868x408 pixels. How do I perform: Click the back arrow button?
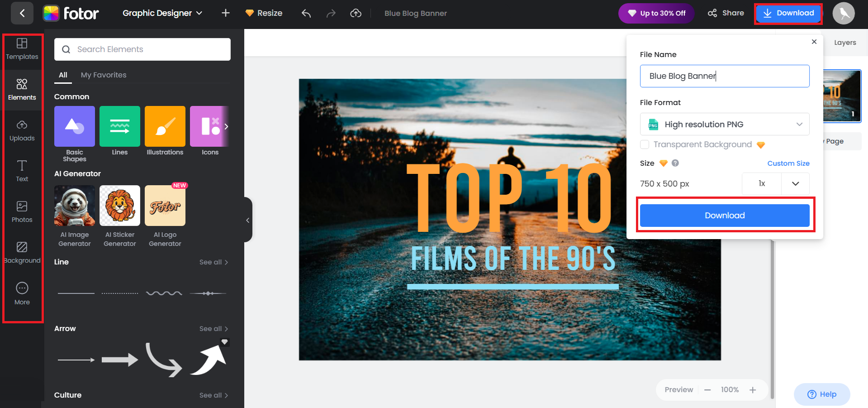point(22,13)
